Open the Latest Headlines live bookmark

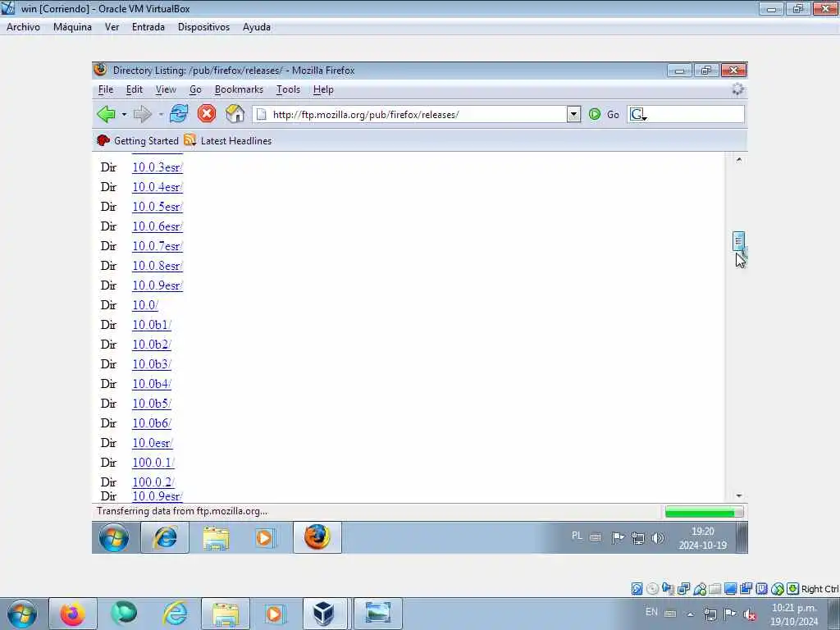pyautogui.click(x=228, y=141)
